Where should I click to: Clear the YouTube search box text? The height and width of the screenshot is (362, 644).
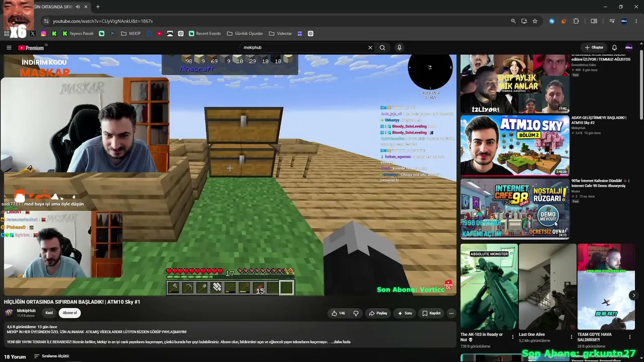[x=370, y=48]
